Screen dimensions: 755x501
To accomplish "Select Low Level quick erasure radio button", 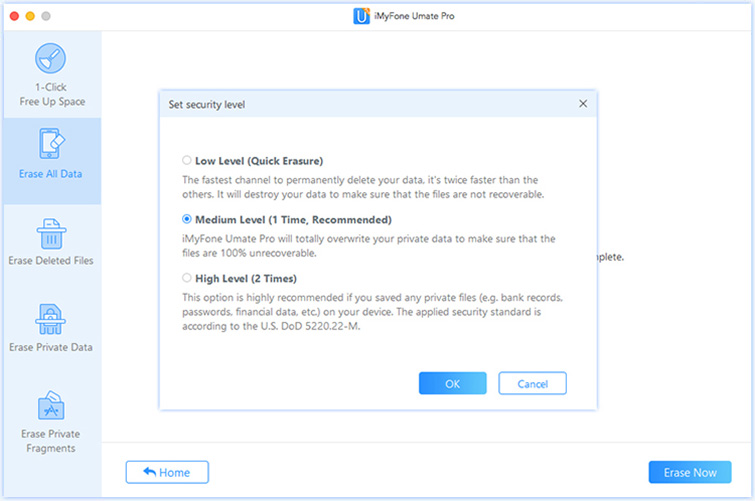I will pos(187,160).
